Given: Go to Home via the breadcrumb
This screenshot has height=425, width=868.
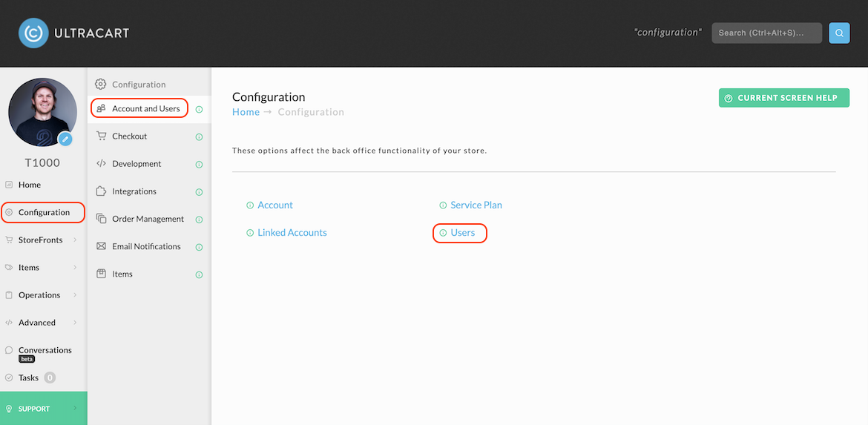Looking at the screenshot, I should (x=246, y=112).
